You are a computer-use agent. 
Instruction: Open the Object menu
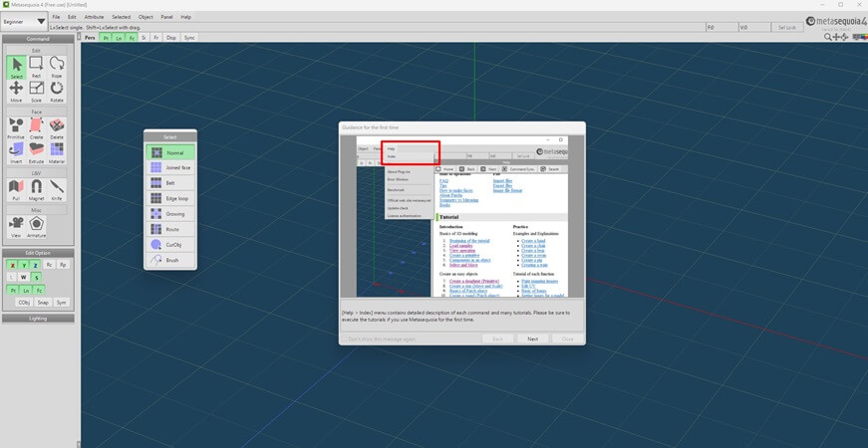point(146,17)
